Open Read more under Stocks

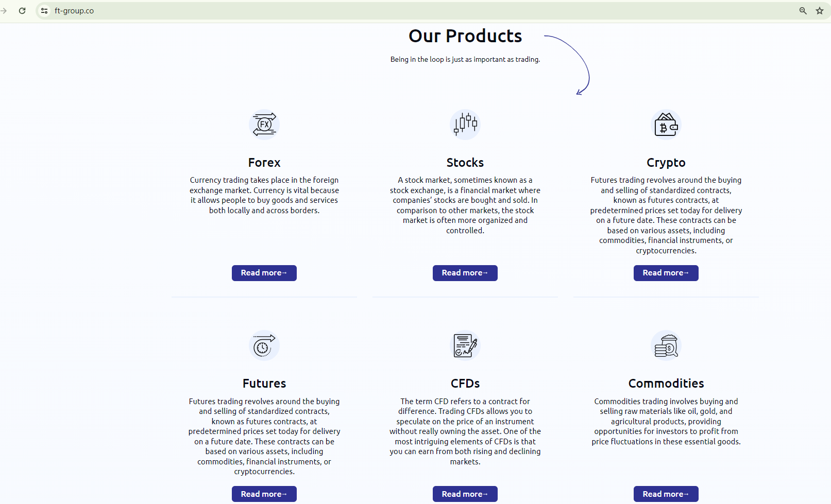(465, 273)
